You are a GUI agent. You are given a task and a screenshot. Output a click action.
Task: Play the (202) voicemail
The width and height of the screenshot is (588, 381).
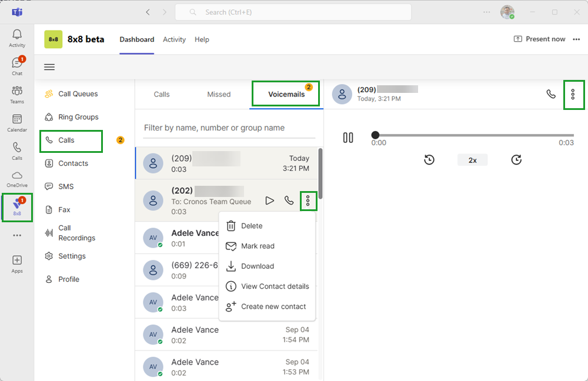[269, 200]
